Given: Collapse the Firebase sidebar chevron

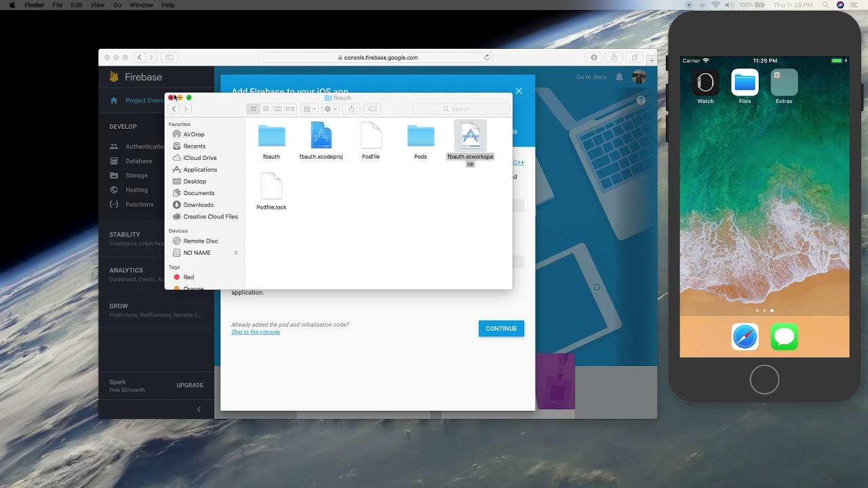Looking at the screenshot, I should [199, 409].
